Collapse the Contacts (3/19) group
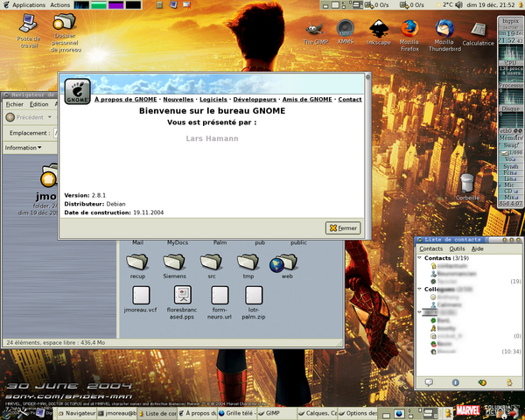The height and width of the screenshot is (420, 525). 419,258
